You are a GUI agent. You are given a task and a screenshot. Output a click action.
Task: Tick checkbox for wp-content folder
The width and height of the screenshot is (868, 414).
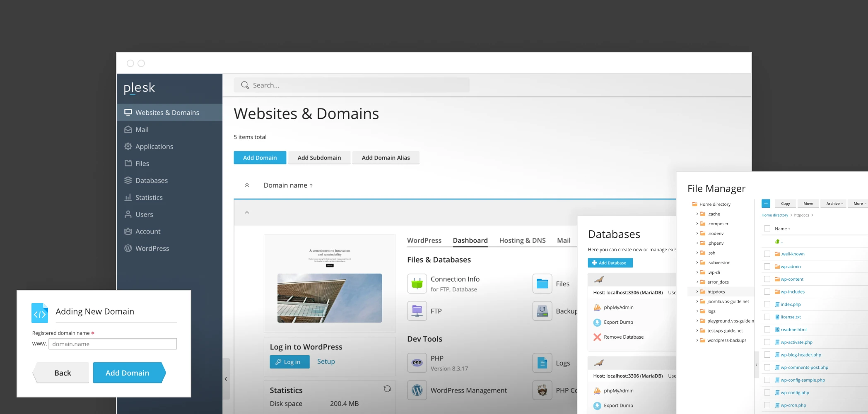[767, 279]
